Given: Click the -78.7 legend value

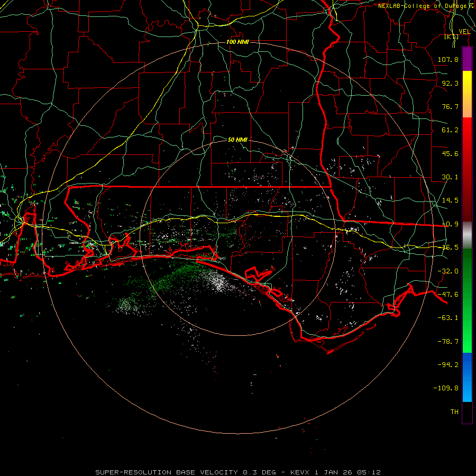Looking at the screenshot, I should [x=448, y=342].
